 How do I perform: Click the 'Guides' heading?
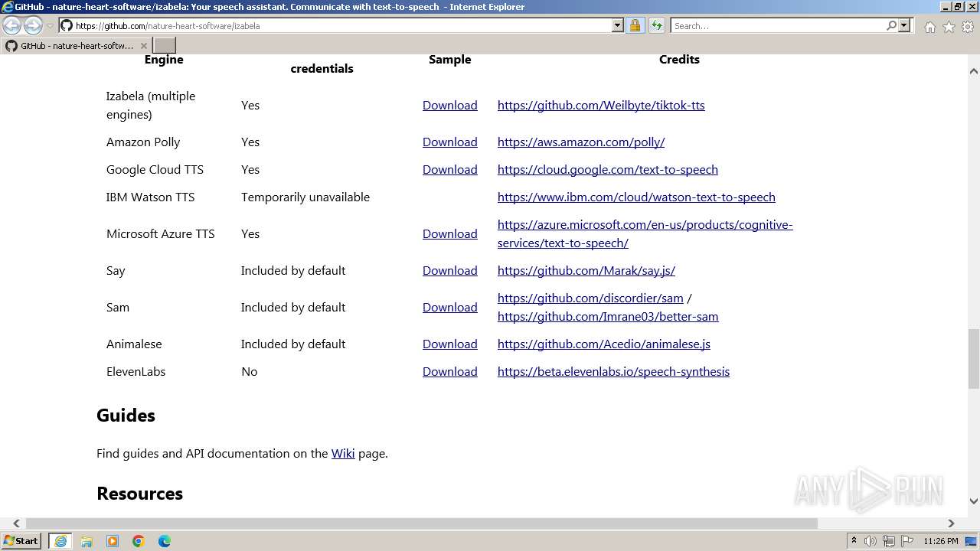point(126,416)
